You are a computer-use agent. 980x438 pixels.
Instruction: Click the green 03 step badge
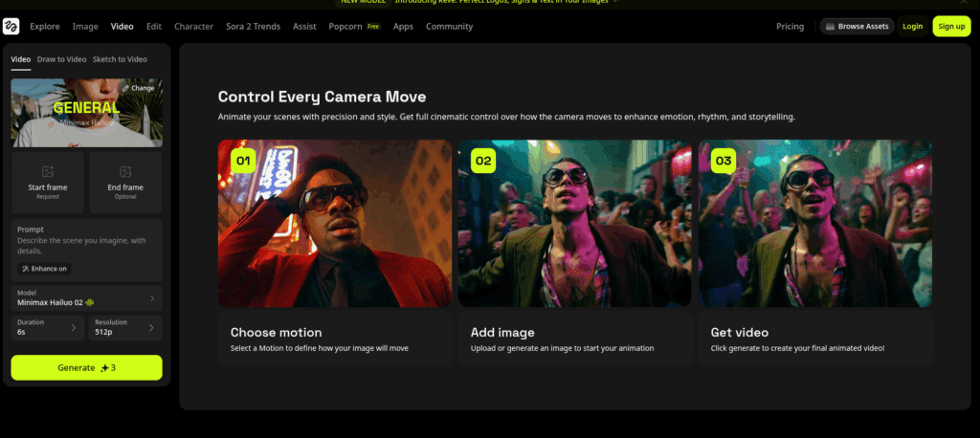click(x=723, y=161)
